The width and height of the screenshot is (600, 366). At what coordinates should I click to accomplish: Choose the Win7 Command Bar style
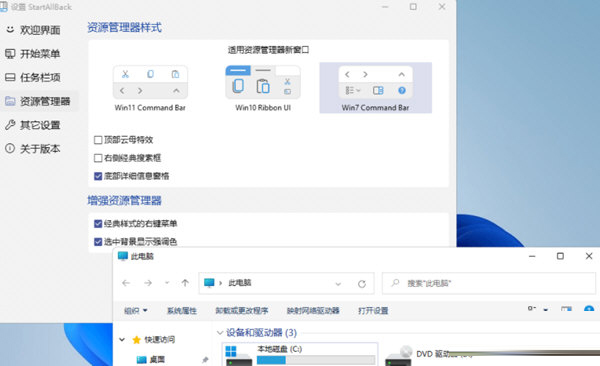375,88
